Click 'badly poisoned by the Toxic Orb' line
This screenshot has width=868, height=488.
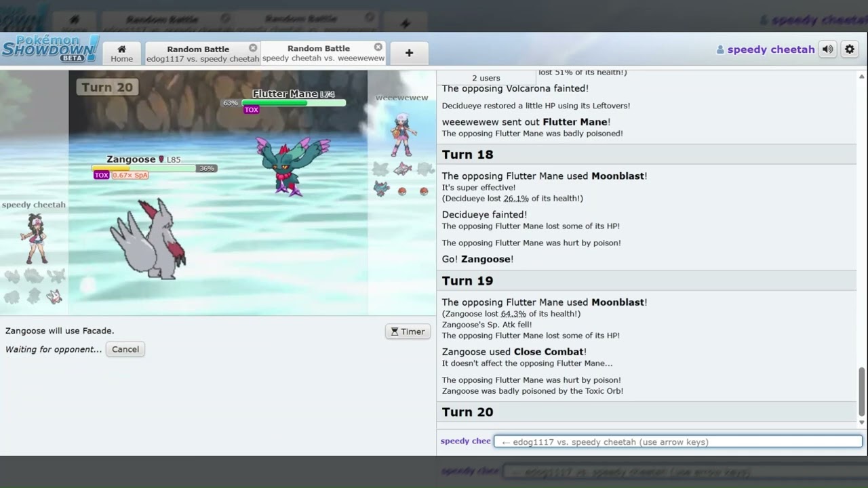coord(532,391)
